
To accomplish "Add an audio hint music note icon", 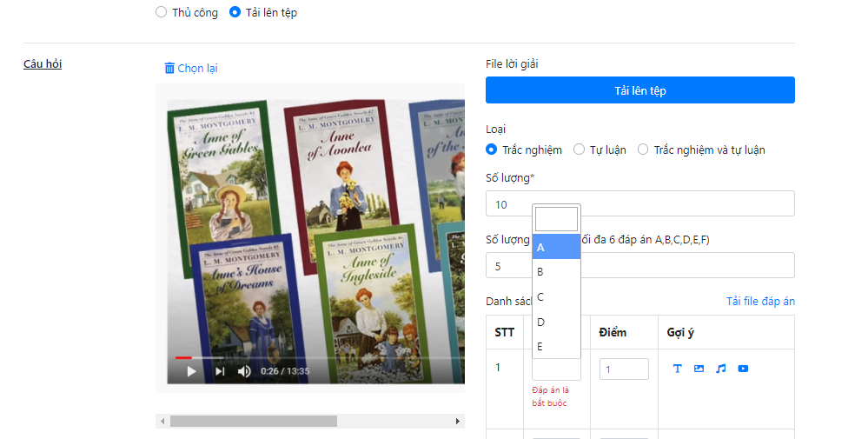I will [721, 369].
